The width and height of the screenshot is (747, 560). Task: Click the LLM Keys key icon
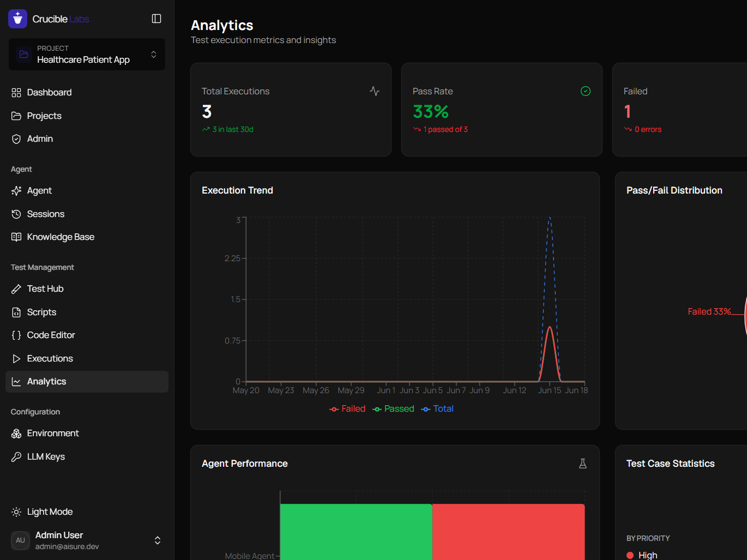click(x=16, y=457)
